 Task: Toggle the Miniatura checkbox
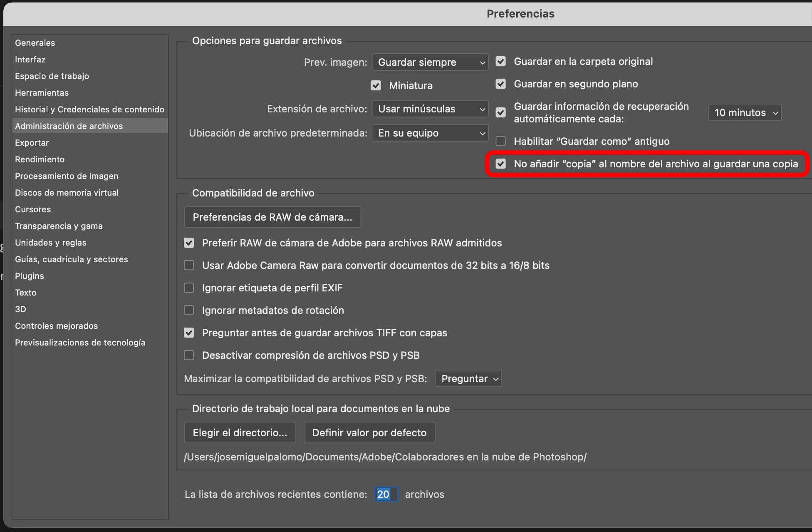376,86
